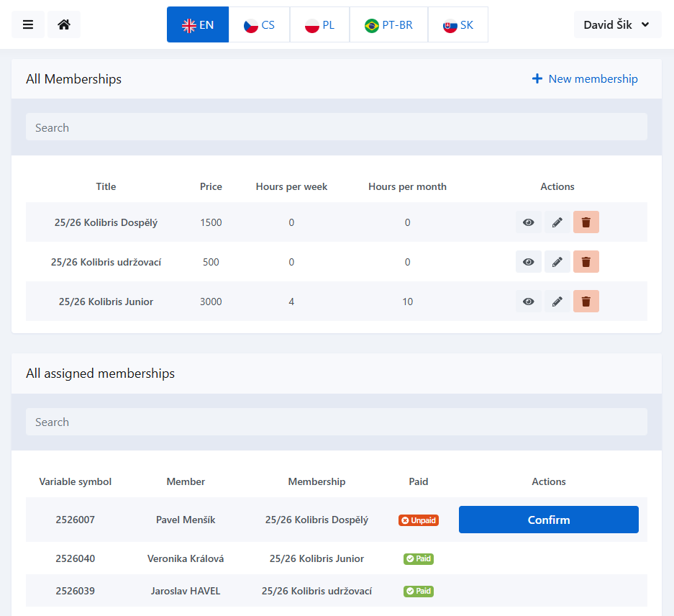Click the assigned memberships search box
This screenshot has width=674, height=616.
336,422
